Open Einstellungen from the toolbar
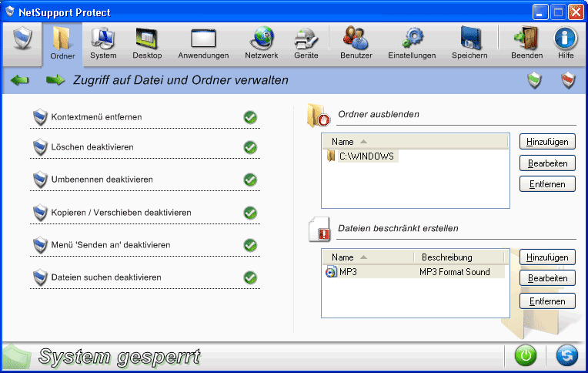The image size is (588, 373). pyautogui.click(x=412, y=43)
